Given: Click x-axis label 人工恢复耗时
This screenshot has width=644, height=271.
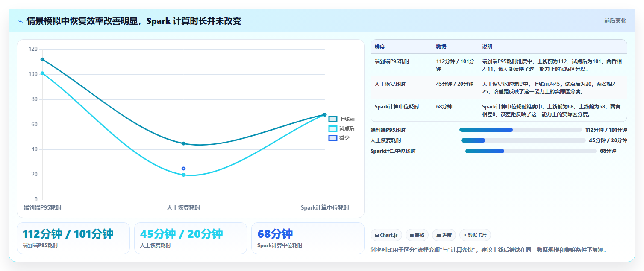Looking at the screenshot, I should click(x=183, y=208).
